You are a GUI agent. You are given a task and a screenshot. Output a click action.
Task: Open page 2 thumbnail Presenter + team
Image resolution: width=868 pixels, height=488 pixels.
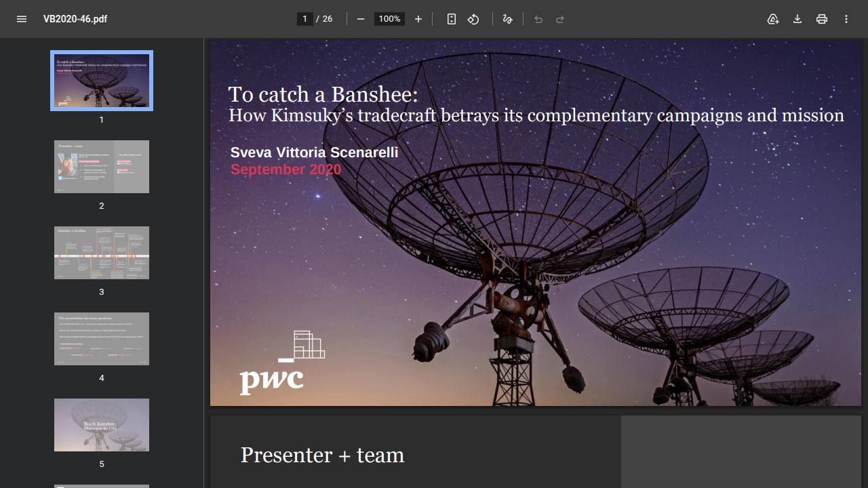[102, 167]
